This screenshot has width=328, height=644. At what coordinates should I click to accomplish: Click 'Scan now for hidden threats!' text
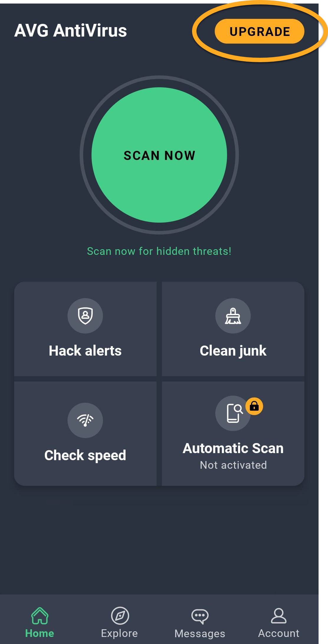159,251
